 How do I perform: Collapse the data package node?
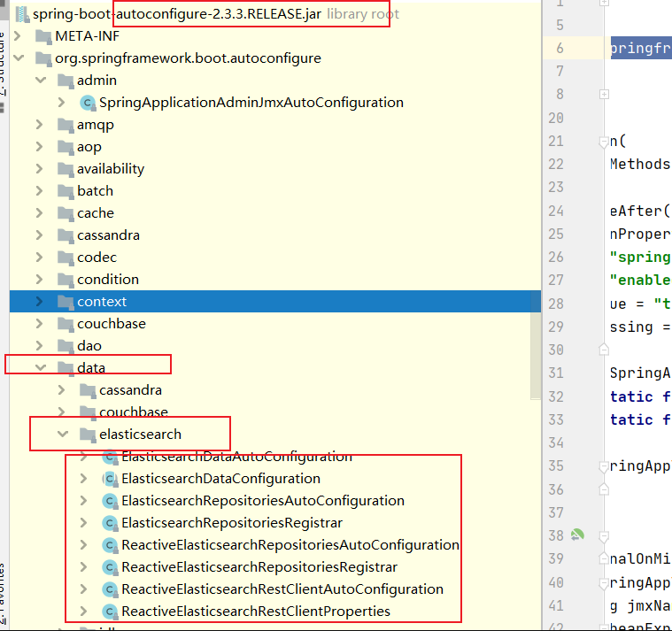click(41, 367)
